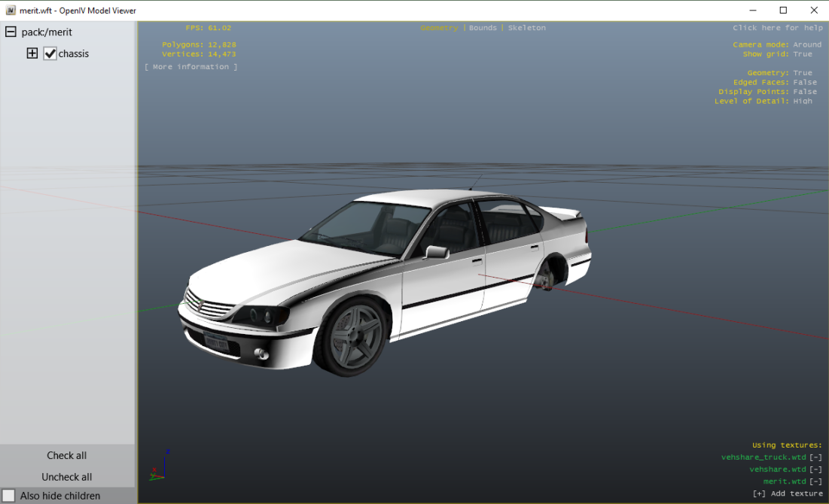This screenshot has height=504, width=829.
Task: Remove merit.wtd texture with [-]
Action: tap(815, 482)
